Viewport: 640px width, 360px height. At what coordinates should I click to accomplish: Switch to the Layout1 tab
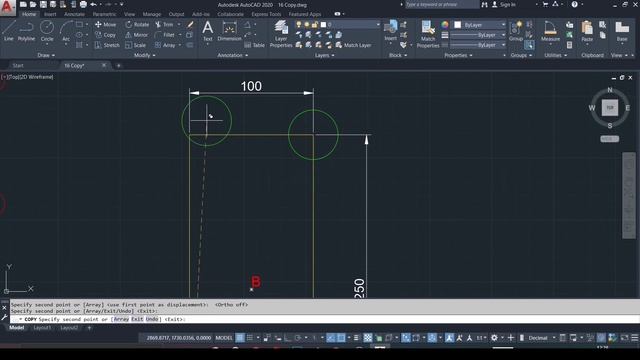click(42, 328)
